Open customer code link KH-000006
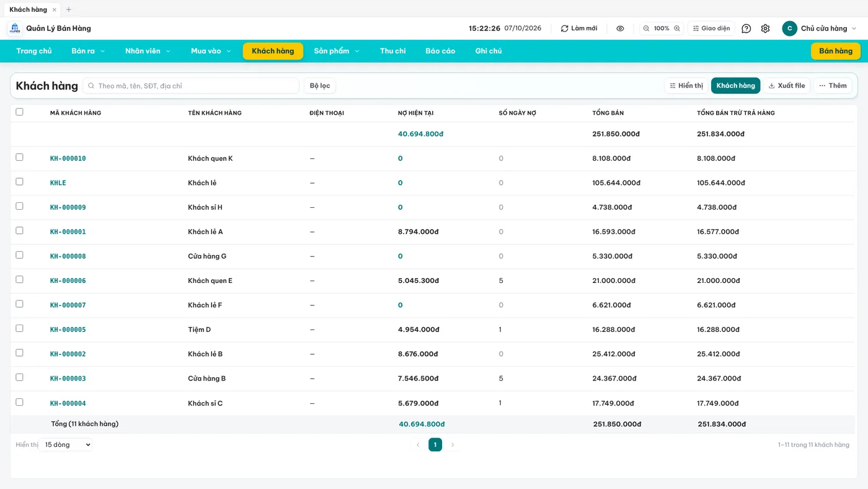The height and width of the screenshot is (489, 868). pyautogui.click(x=68, y=280)
